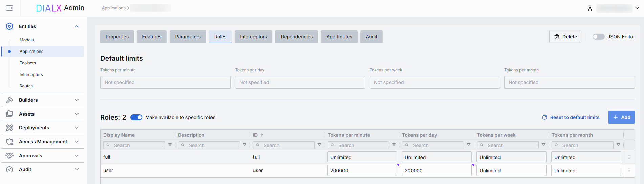Click the Builders hammer icon

click(9, 100)
